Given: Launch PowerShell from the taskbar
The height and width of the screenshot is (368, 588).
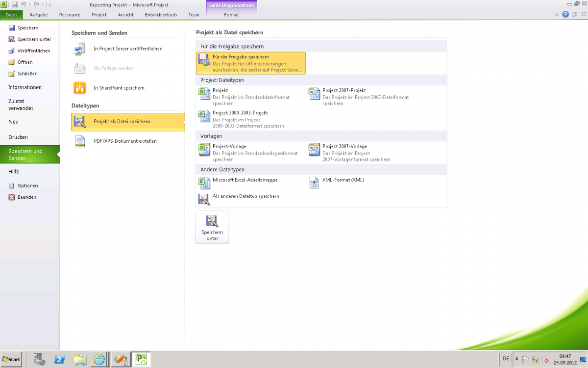Looking at the screenshot, I should (59, 359).
